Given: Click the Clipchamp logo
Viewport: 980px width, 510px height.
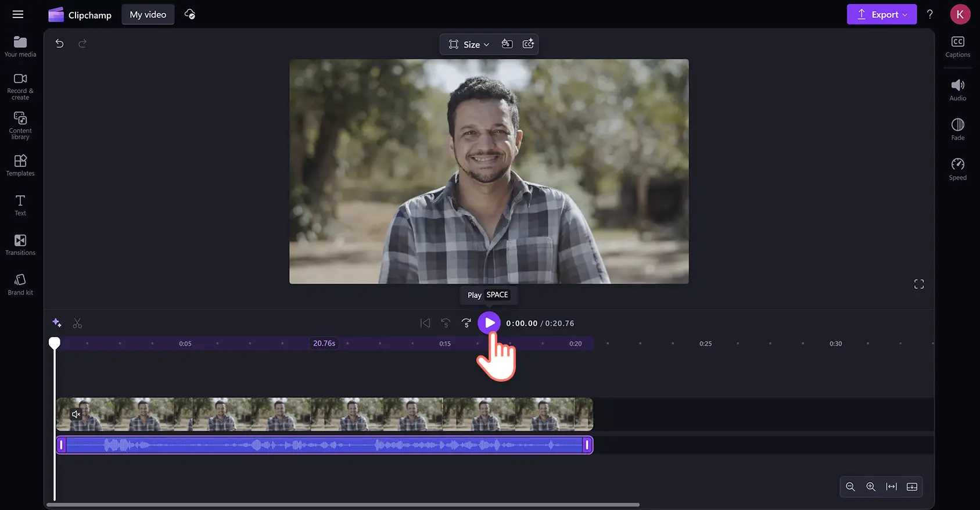Looking at the screenshot, I should (x=80, y=15).
